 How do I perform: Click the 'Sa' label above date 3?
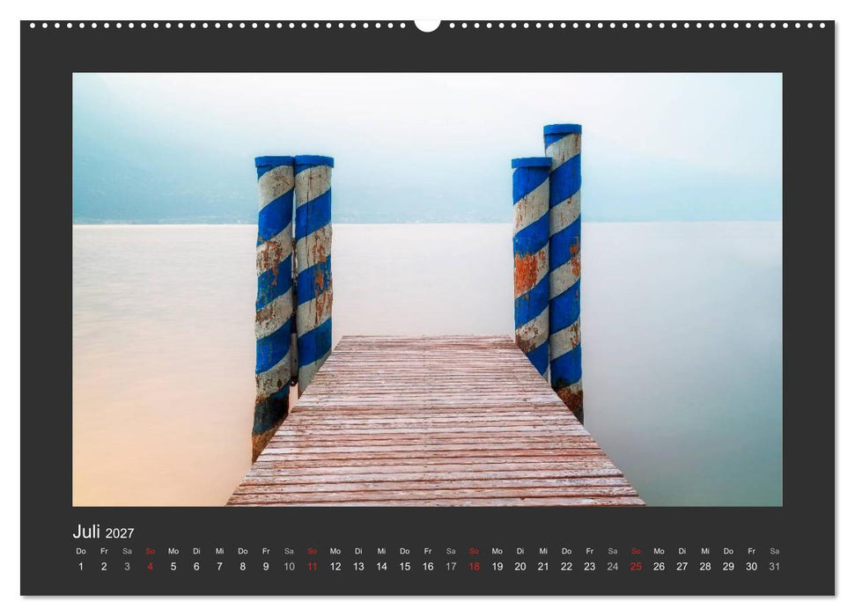tap(127, 551)
